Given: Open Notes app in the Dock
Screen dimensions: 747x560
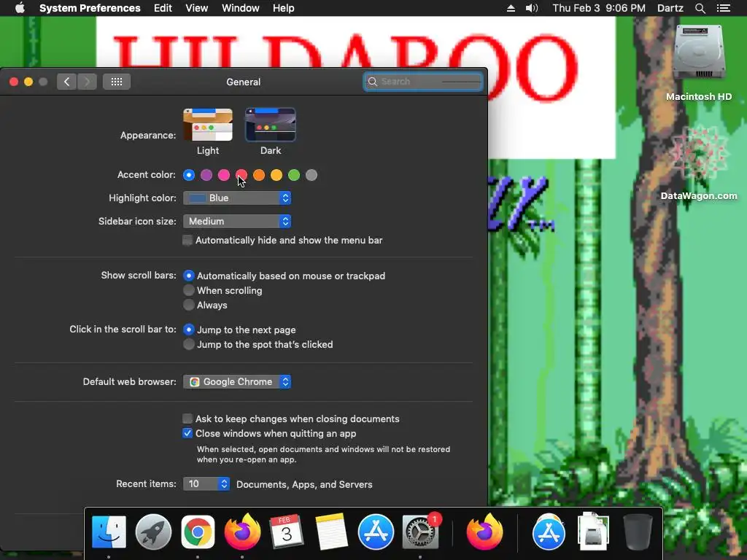Looking at the screenshot, I should 331,532.
